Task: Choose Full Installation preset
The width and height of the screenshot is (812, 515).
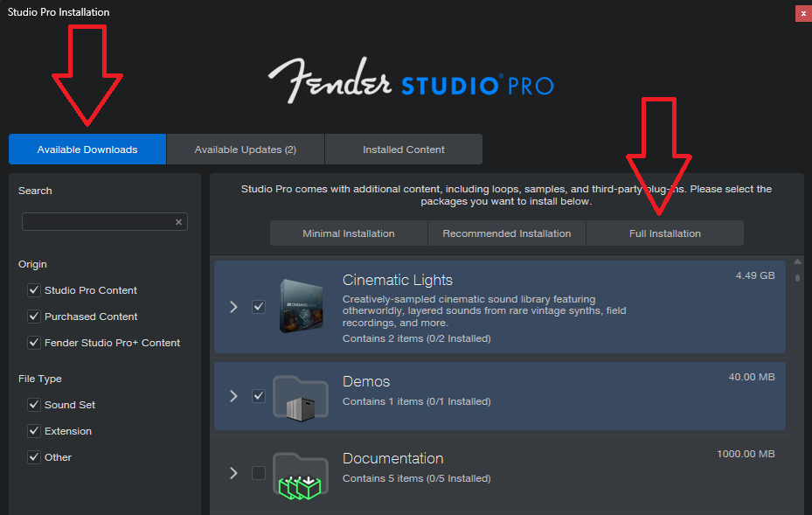Action: tap(665, 233)
